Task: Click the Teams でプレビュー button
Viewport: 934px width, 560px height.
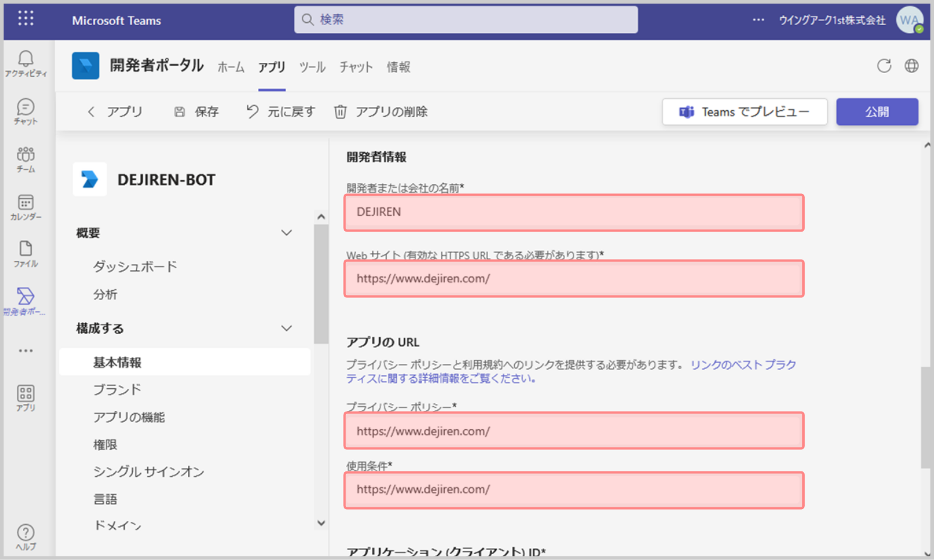Action: click(x=744, y=112)
